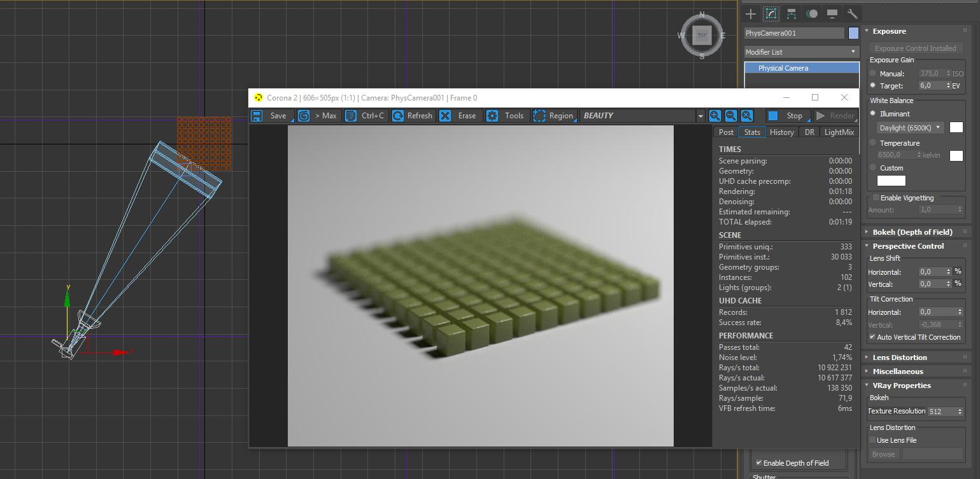Click the ViewCube Top face
This screenshot has width=980, height=479.
(702, 36)
